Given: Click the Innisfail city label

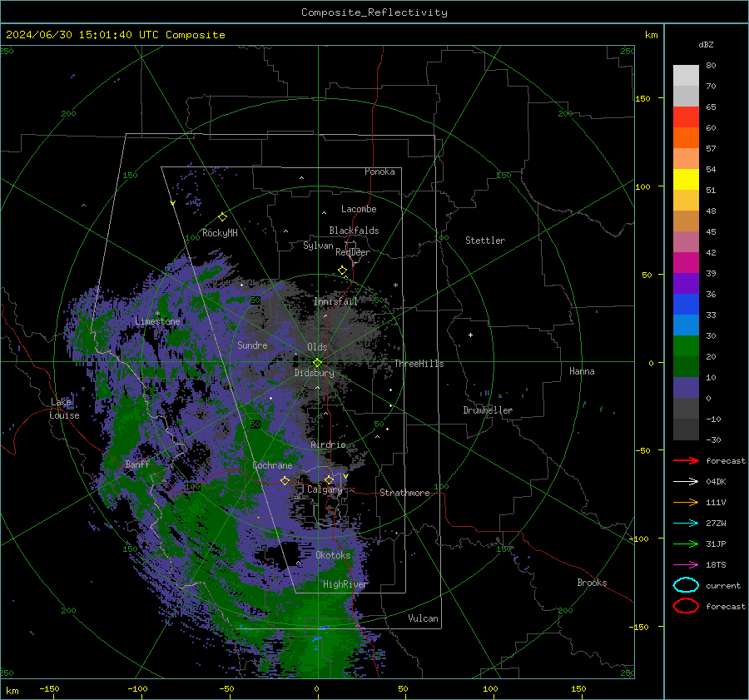Looking at the screenshot, I should (335, 301).
